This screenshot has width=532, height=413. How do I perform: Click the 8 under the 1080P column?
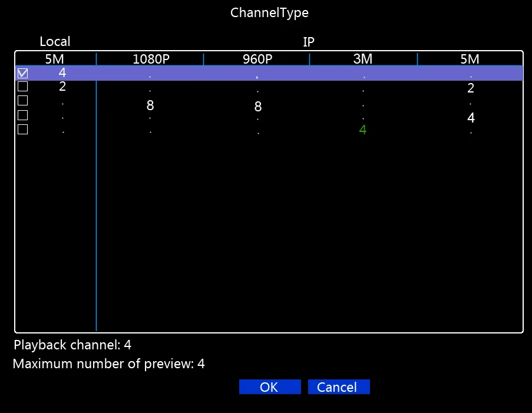coord(150,105)
